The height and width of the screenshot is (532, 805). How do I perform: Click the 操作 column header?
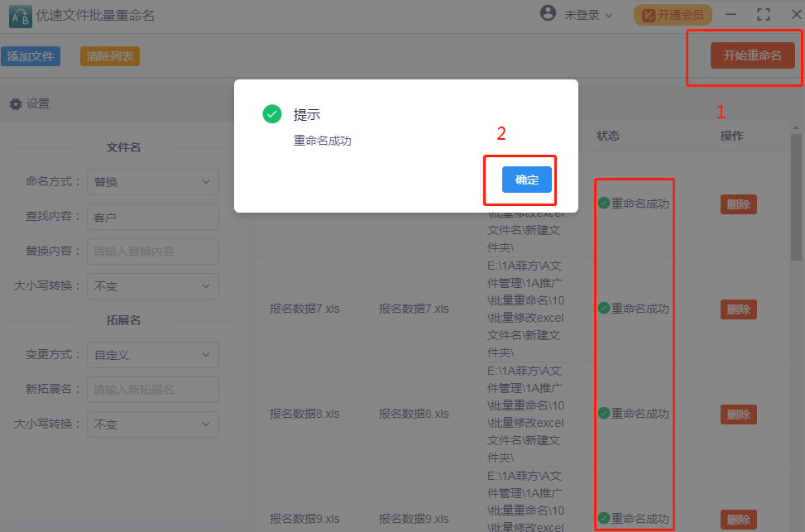pos(731,136)
